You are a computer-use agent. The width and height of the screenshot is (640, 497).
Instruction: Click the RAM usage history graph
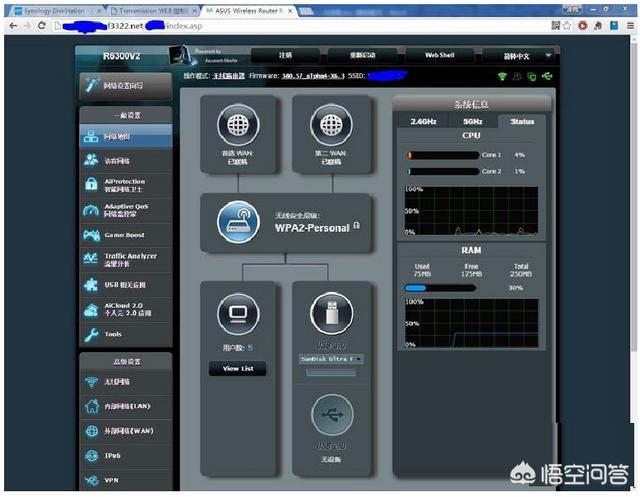click(x=471, y=324)
